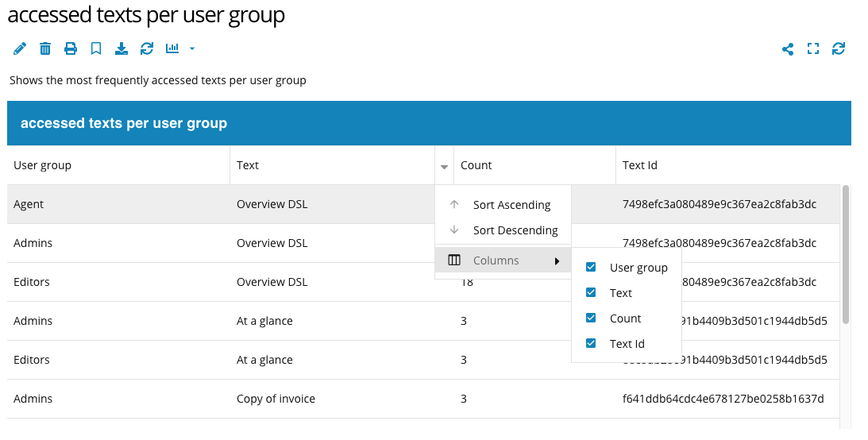Uncheck the User group column checkbox
Image resolution: width=868 pixels, height=440 pixels.
591,268
